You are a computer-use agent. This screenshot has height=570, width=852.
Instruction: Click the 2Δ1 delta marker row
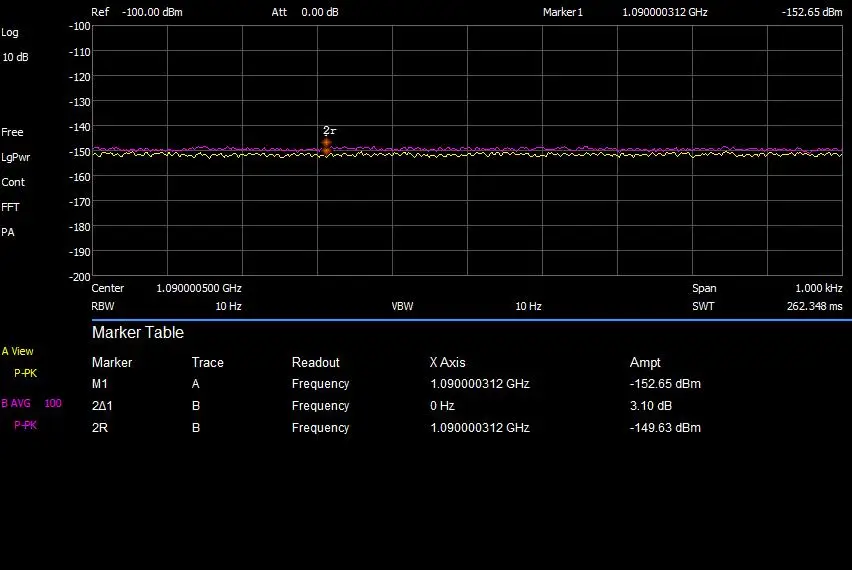(101, 406)
